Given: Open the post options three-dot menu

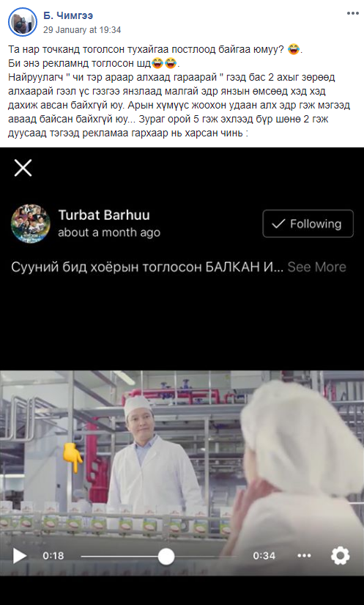Looking at the screenshot, I should 352,13.
